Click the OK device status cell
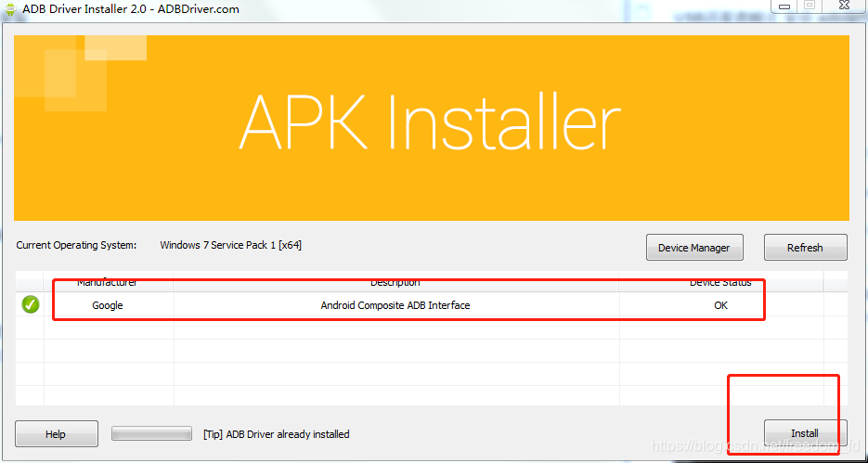This screenshot has height=463, width=868. point(720,304)
